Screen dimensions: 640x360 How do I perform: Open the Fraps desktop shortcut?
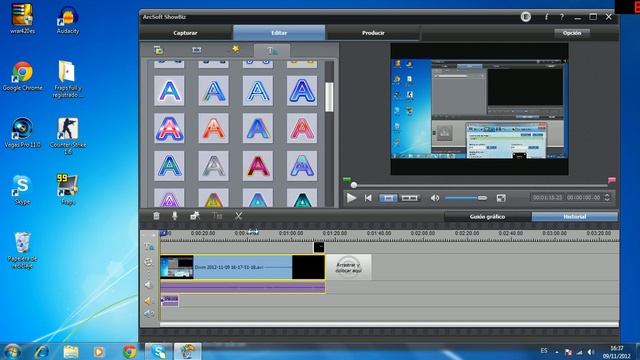pyautogui.click(x=67, y=190)
